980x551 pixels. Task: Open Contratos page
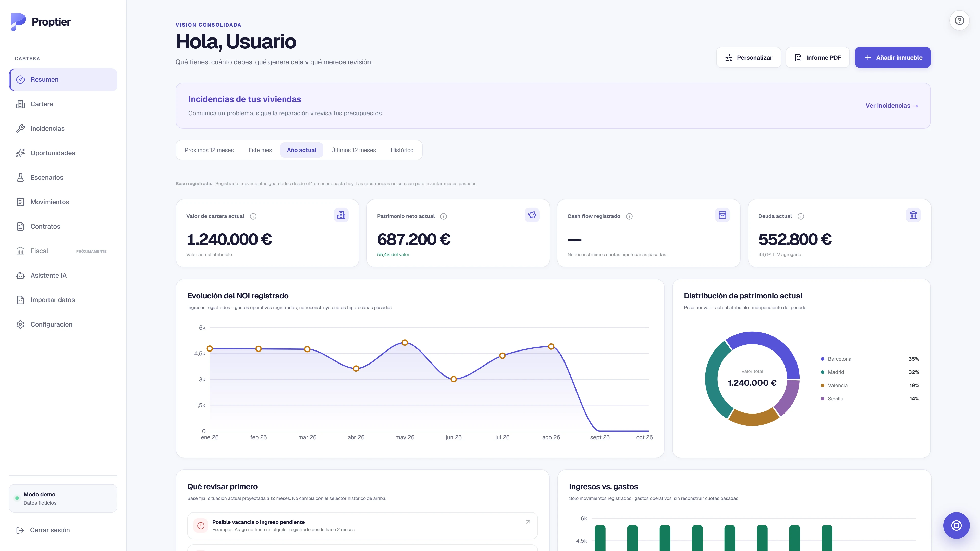[x=63, y=226]
